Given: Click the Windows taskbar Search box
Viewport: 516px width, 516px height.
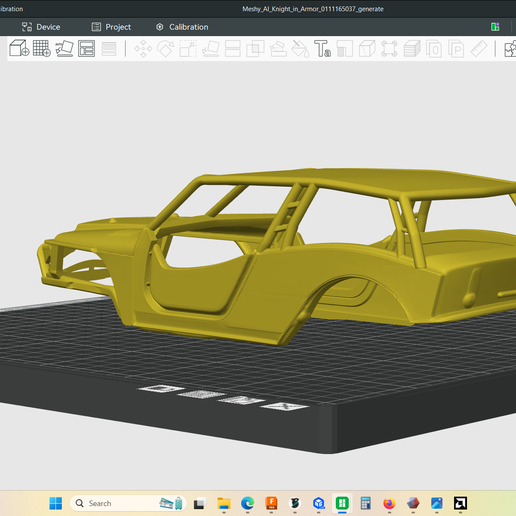Looking at the screenshot, I should pos(128,503).
